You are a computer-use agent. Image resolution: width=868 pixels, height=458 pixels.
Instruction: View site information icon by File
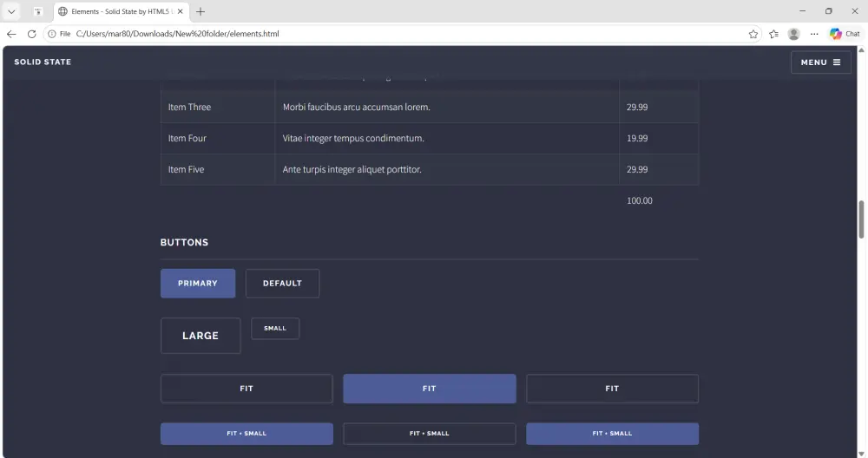(52, 34)
